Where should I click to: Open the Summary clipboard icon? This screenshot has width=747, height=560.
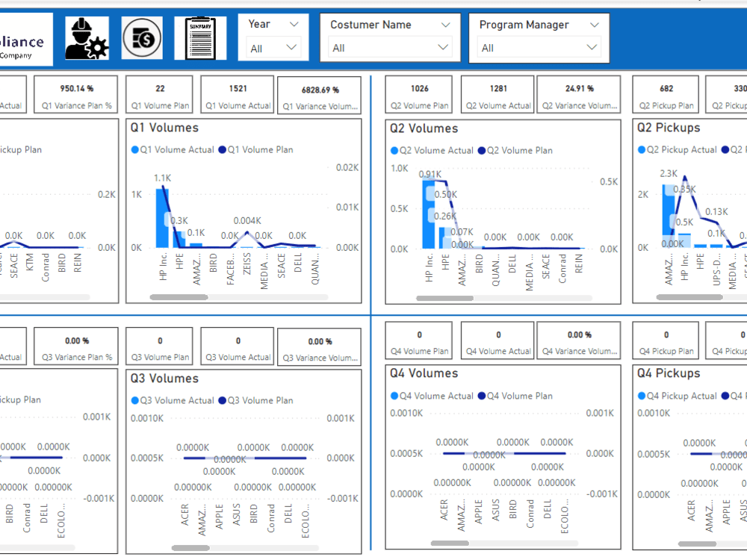(199, 37)
